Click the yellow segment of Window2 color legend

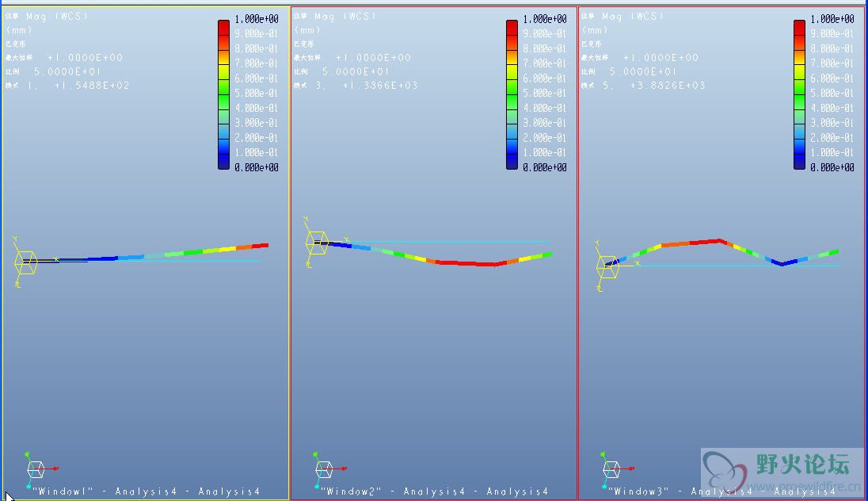[x=512, y=72]
